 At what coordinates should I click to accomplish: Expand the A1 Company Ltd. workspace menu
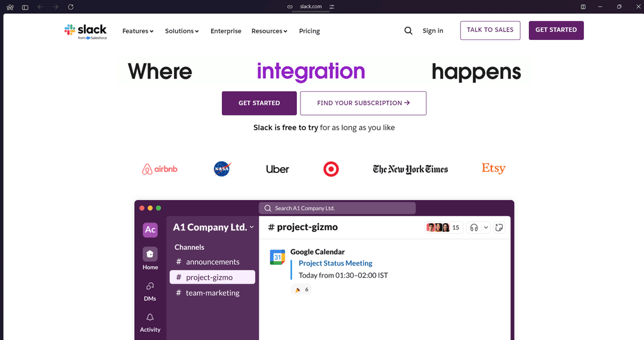[x=213, y=227]
